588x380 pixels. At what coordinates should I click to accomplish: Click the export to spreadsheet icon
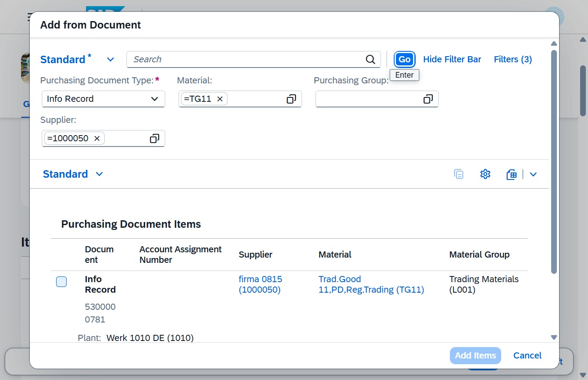pos(511,174)
